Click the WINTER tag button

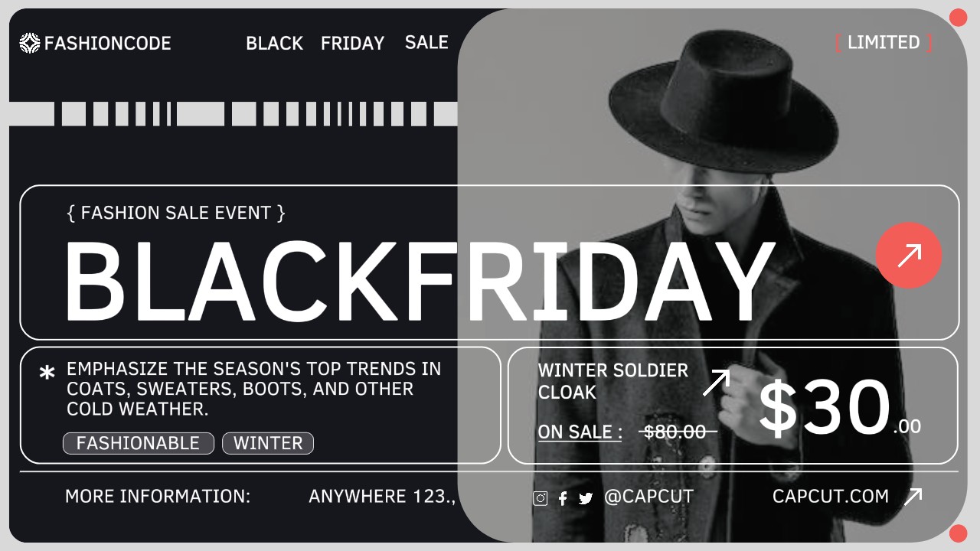268,443
